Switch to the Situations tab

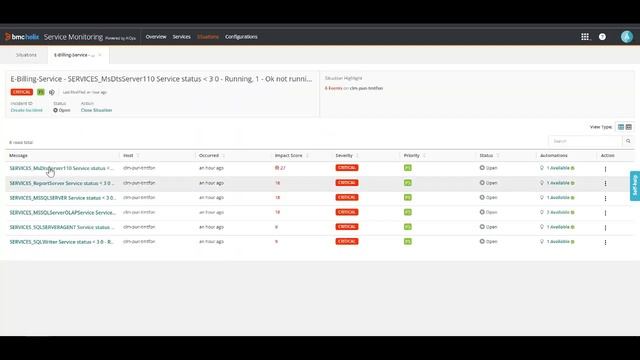click(26, 55)
